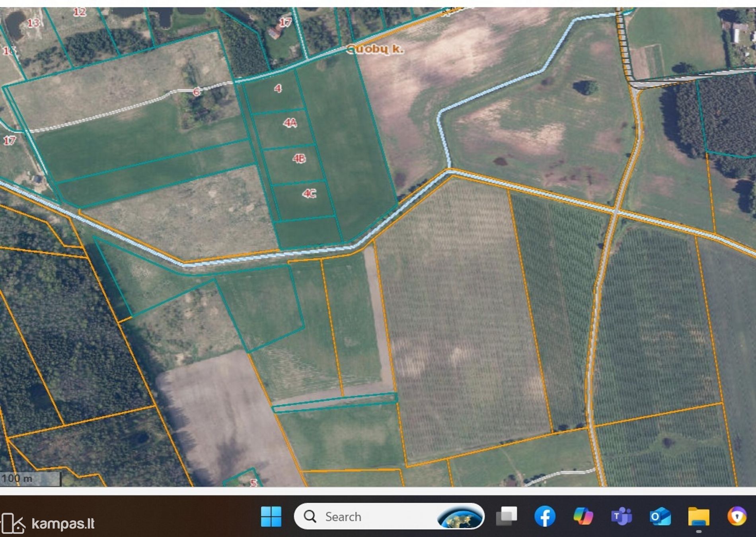The width and height of the screenshot is (756, 537).
Task: Click parcel number 6 on the track
Action: tap(196, 92)
